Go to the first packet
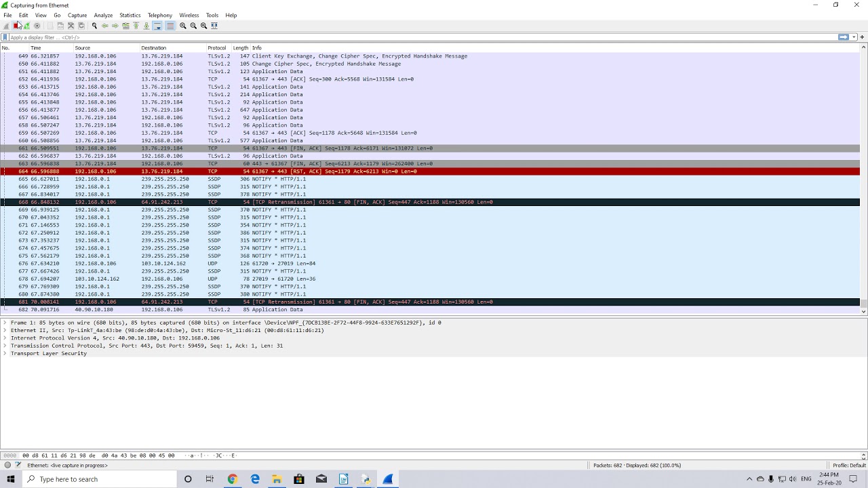The image size is (868, 488). coord(136,26)
